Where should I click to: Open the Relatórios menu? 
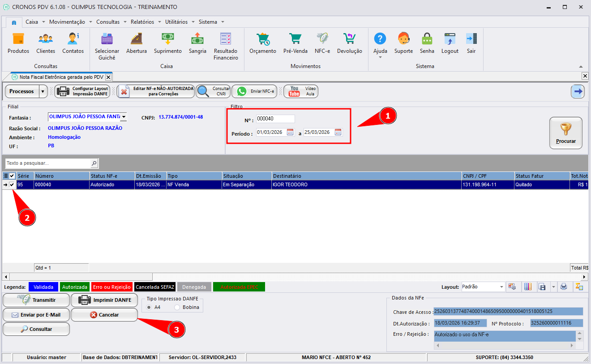tap(142, 22)
